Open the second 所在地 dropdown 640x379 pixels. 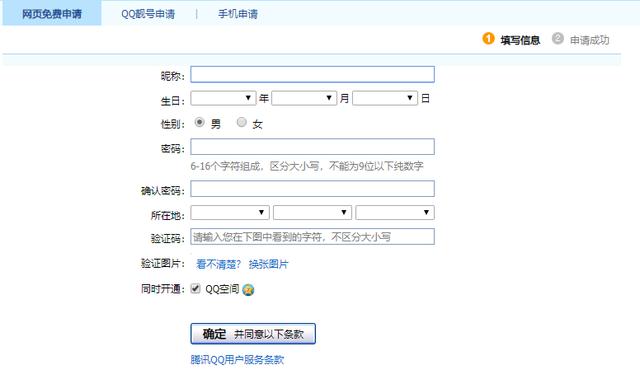click(312, 212)
